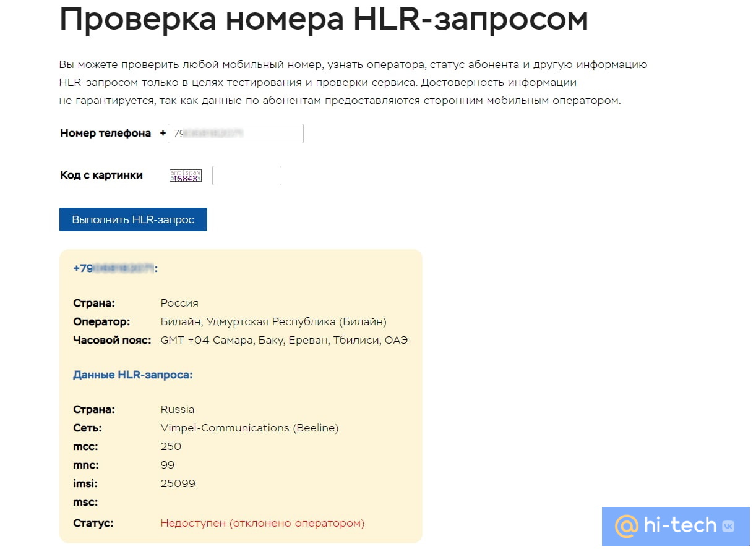Click the country value Россия
756x552 pixels.
pos(179,303)
